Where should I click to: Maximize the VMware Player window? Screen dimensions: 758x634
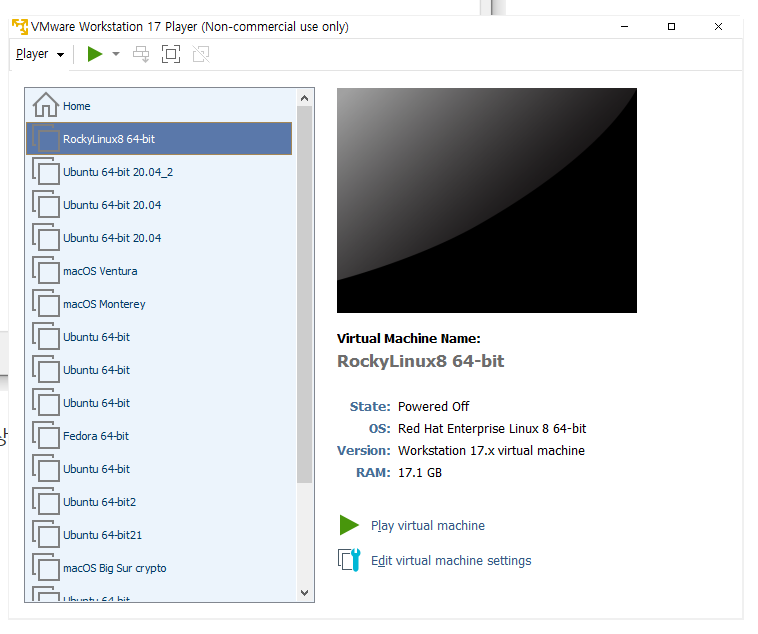671,27
